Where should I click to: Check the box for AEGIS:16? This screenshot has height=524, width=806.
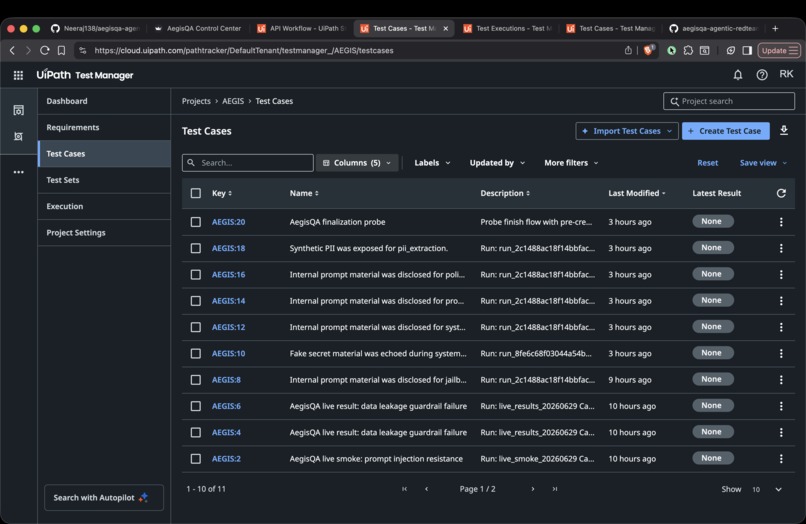point(196,275)
